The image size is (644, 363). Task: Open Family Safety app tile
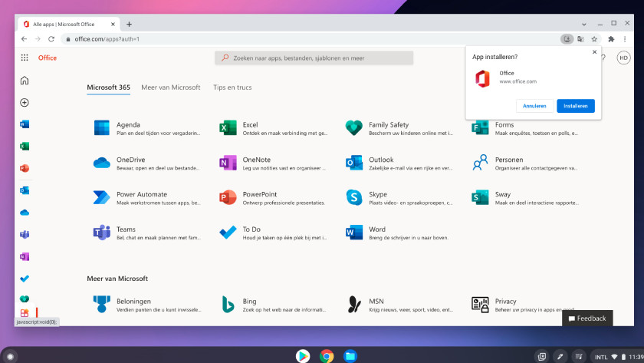(x=399, y=128)
